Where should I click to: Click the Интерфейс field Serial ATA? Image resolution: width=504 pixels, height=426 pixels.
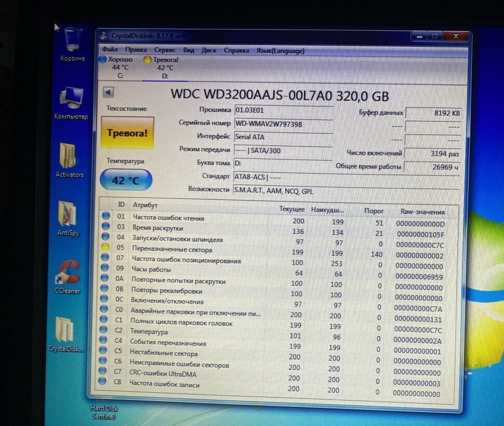click(x=283, y=137)
